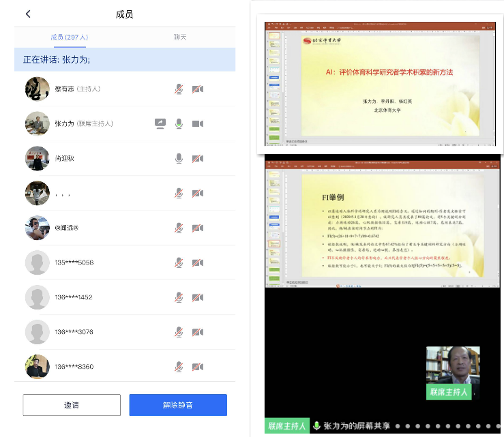The height and width of the screenshot is (437, 504).
Task: Toggle 尚迎秋's microphone icon
Action: [x=179, y=158]
